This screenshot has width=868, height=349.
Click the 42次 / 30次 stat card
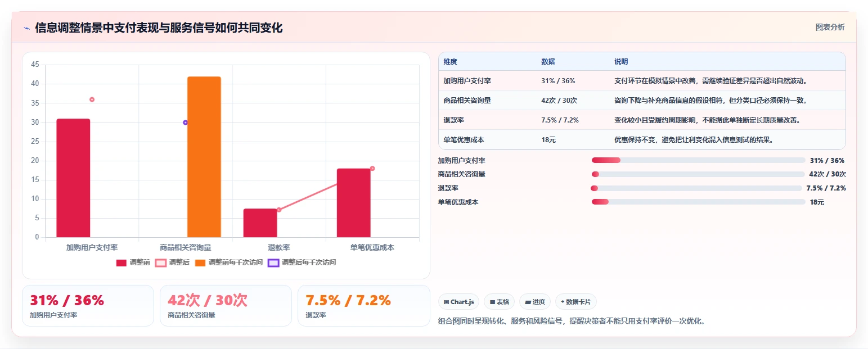[226, 306]
